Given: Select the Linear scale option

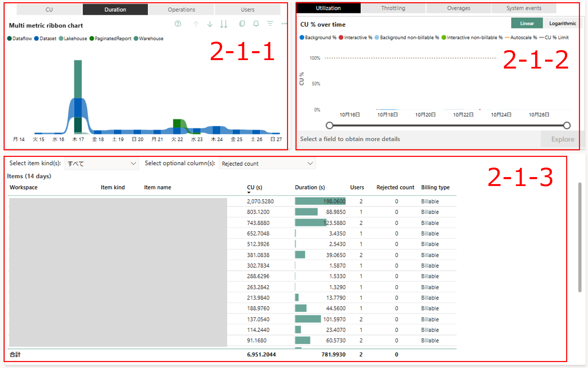Looking at the screenshot, I should tap(527, 23).
